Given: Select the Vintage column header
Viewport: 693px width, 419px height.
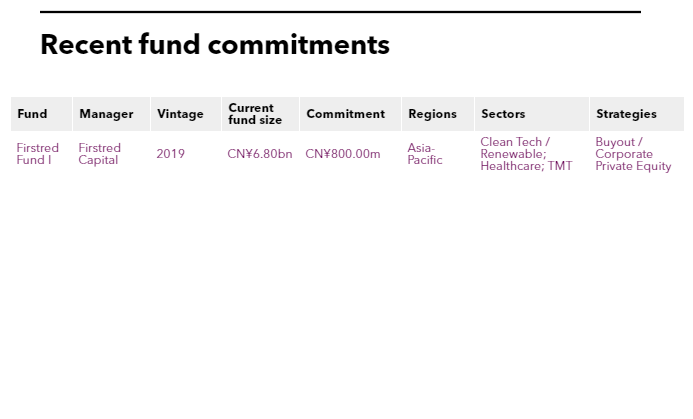Looking at the screenshot, I should [180, 114].
